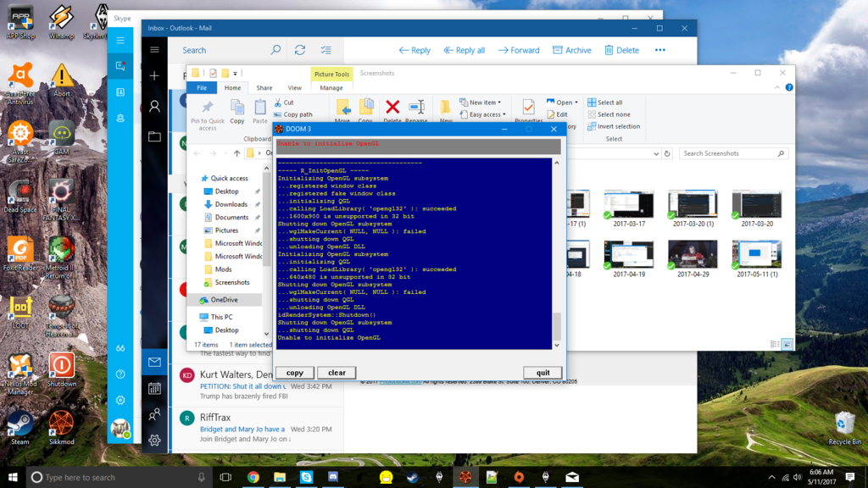Click the copy button in DOOM 3 console
The width and height of the screenshot is (868, 488).
pyautogui.click(x=294, y=373)
